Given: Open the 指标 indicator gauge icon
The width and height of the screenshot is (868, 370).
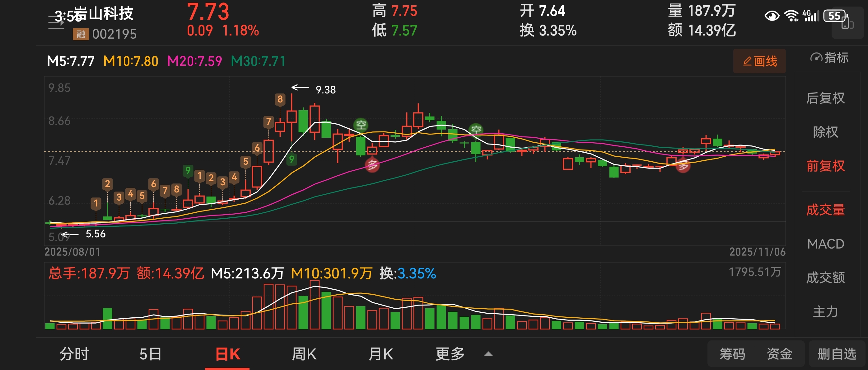Looking at the screenshot, I should point(816,58).
